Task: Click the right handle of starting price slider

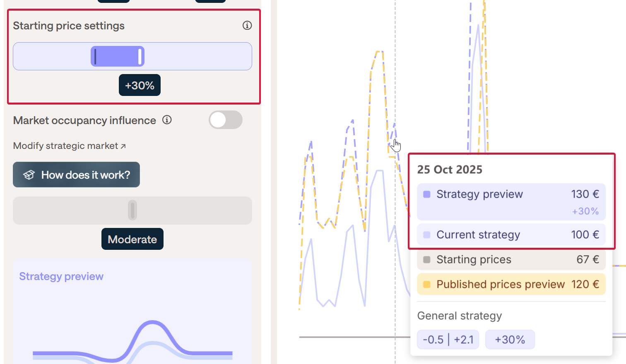Action: tap(140, 56)
